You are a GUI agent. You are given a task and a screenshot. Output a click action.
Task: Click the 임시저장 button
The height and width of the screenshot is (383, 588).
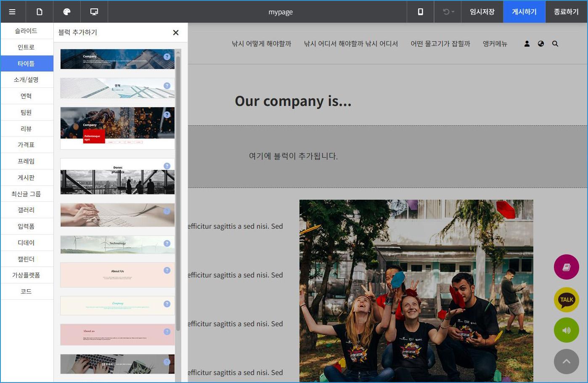482,12
